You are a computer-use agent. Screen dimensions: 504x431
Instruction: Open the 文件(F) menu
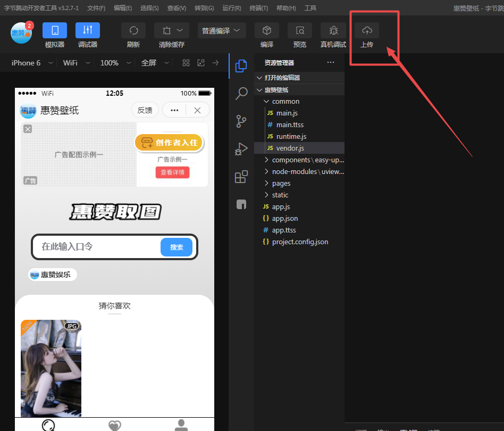tap(96, 8)
